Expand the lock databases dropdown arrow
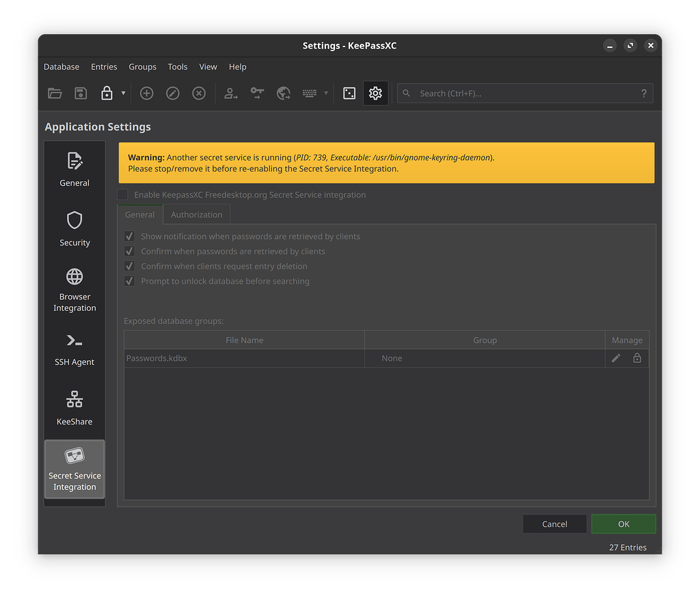This screenshot has height=596, width=700. 122,93
